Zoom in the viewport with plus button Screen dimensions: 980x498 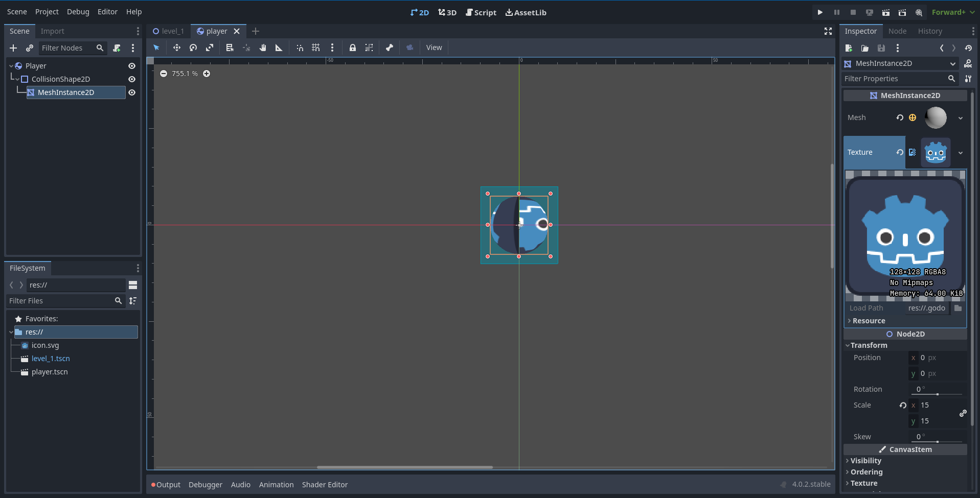(207, 74)
